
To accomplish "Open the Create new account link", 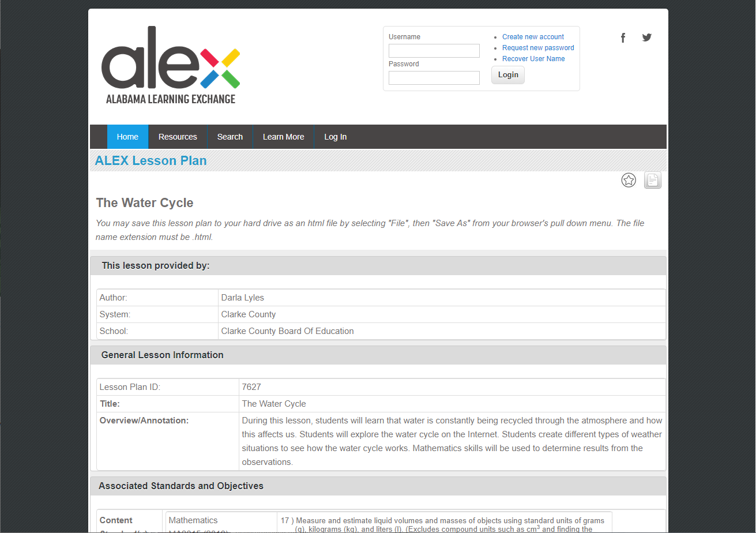I will click(533, 37).
